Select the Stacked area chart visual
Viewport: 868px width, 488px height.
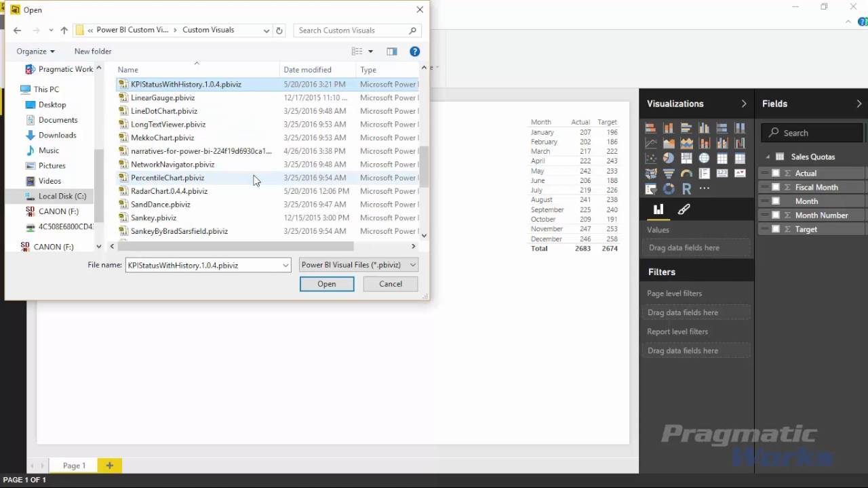click(686, 143)
